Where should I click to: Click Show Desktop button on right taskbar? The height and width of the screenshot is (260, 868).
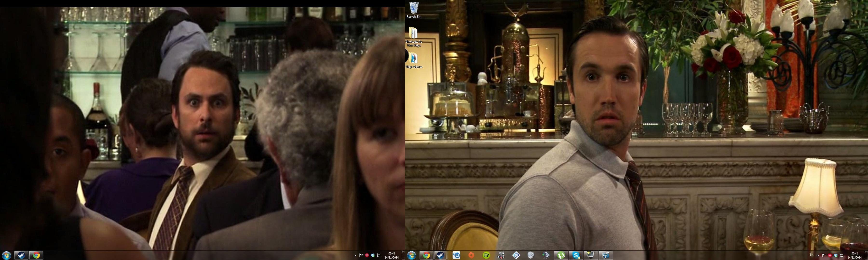(x=866, y=256)
